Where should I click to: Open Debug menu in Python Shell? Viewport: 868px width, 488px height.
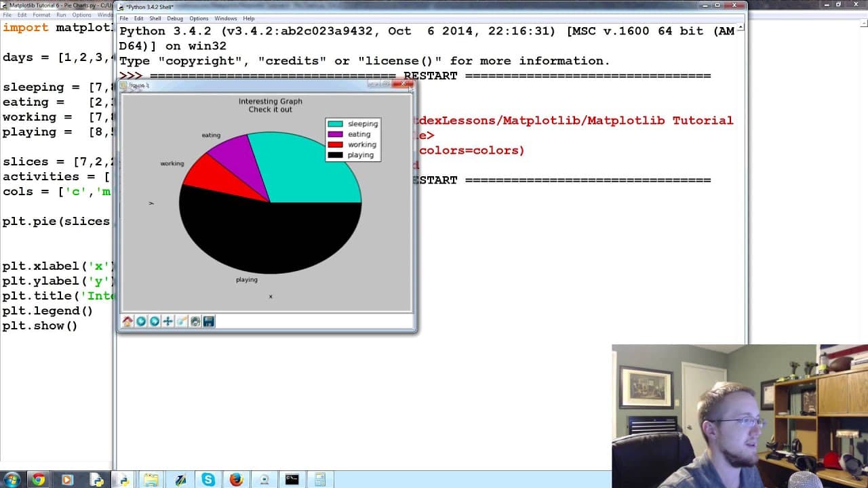click(x=175, y=18)
